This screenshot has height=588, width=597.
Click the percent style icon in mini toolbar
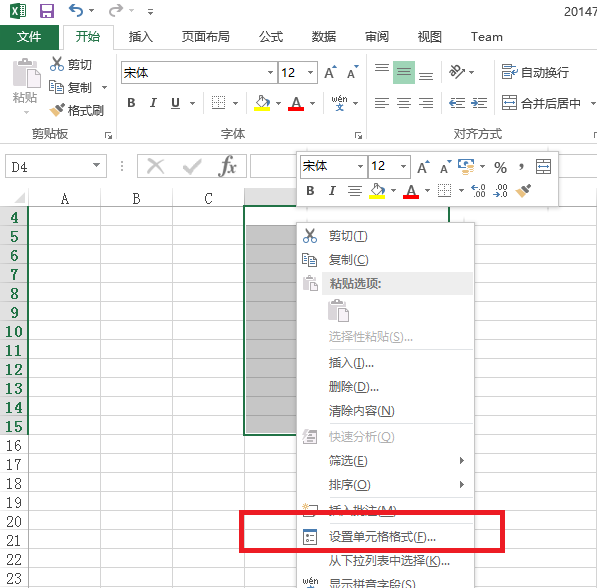(x=500, y=167)
